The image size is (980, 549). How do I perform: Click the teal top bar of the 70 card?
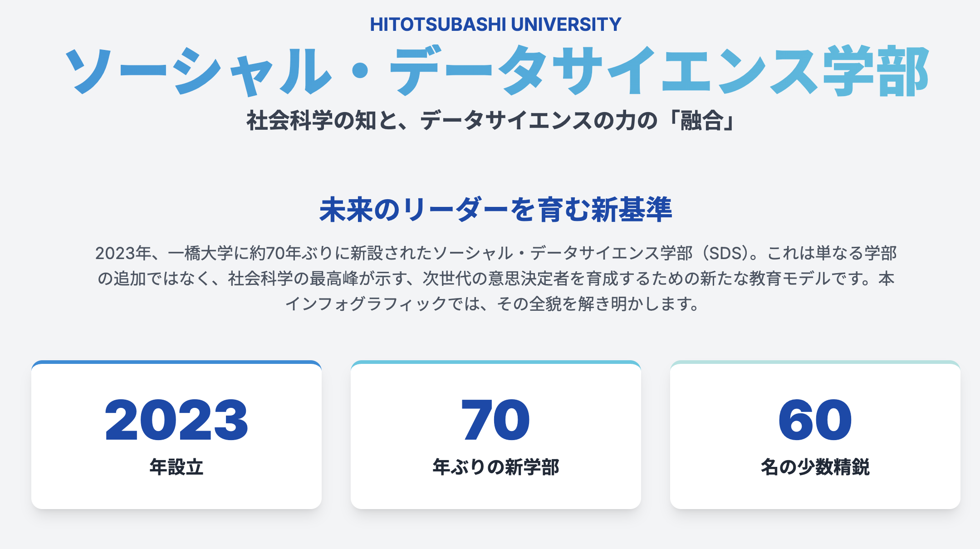495,363
